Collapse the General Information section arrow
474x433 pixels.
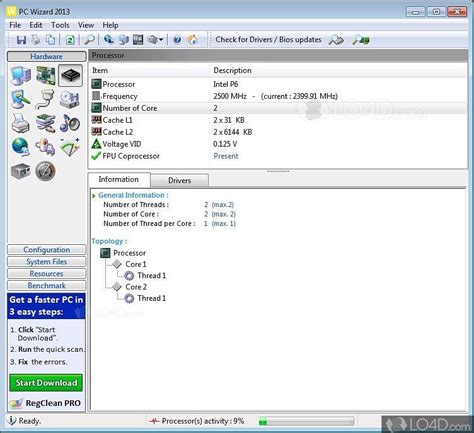[94, 196]
